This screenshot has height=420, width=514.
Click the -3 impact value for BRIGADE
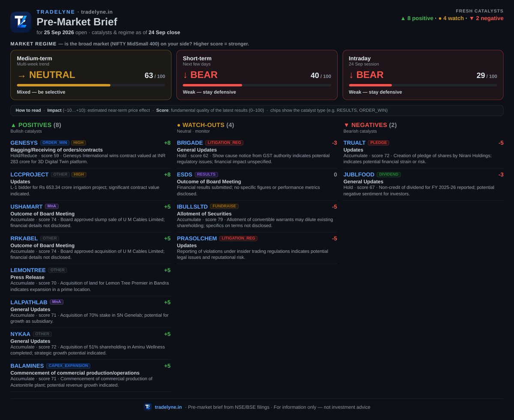pos(335,143)
